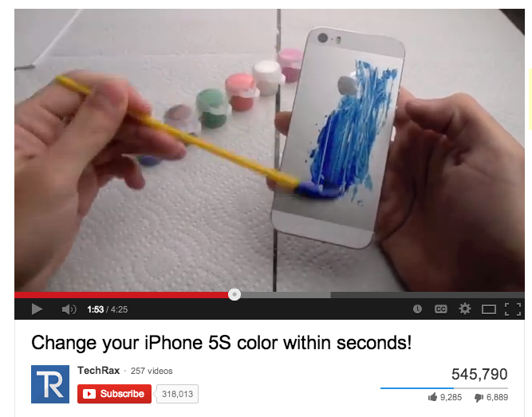Screen dimensions: 532x417
Task: Mute the video volume
Action: point(69,309)
